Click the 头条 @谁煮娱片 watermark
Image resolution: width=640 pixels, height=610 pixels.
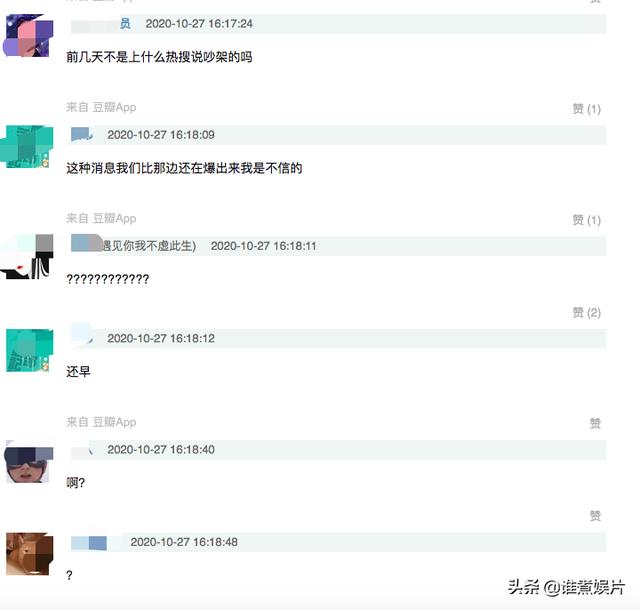[566, 587]
